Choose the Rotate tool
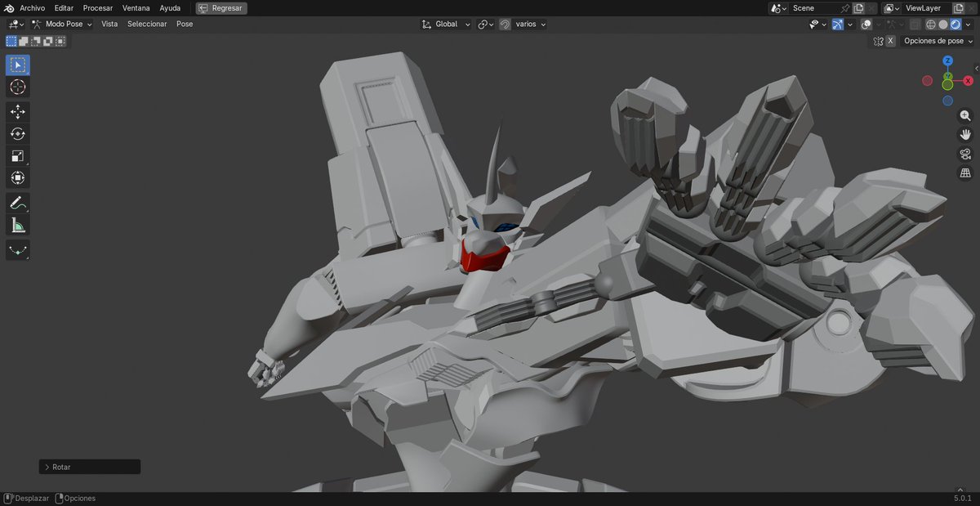The height and width of the screenshot is (506, 980). pos(17,134)
